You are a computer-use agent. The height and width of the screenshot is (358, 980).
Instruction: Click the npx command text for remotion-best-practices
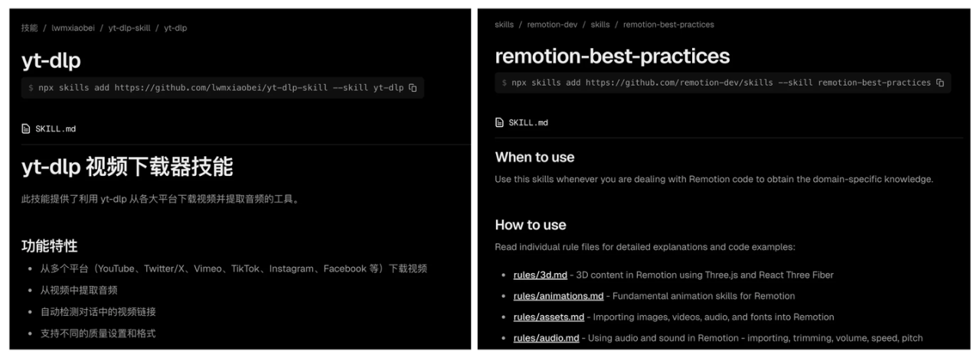[x=720, y=83]
